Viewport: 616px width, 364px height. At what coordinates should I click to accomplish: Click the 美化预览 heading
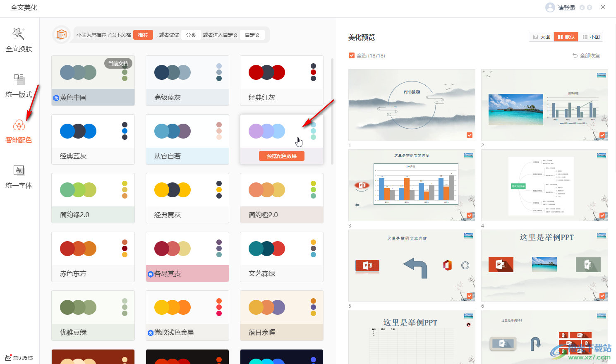362,37
